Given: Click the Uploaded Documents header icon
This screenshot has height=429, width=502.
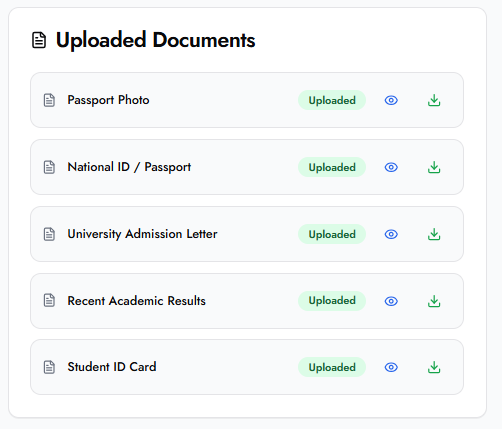Looking at the screenshot, I should click(39, 40).
